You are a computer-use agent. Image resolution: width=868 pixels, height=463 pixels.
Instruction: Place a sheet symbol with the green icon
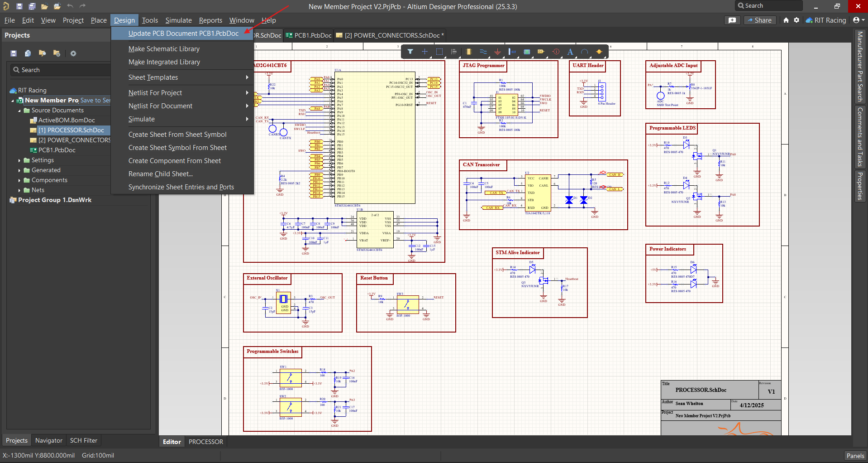tap(527, 52)
